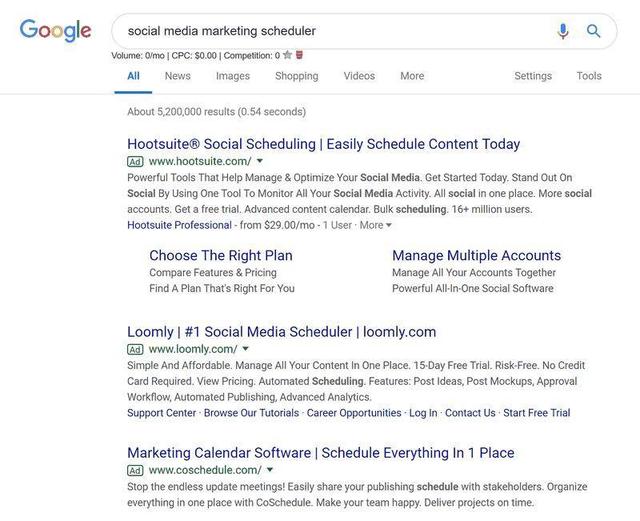This screenshot has width=640, height=521.
Task: Click the Google logo
Action: [x=56, y=31]
